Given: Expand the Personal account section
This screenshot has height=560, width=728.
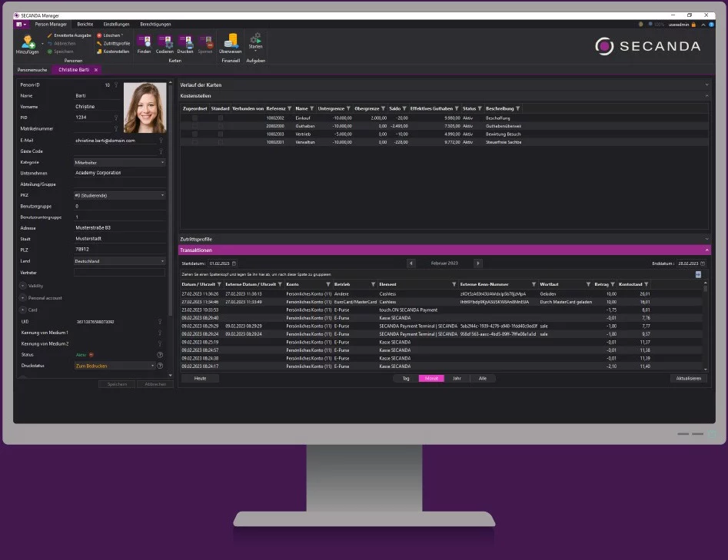Looking at the screenshot, I should tap(23, 298).
